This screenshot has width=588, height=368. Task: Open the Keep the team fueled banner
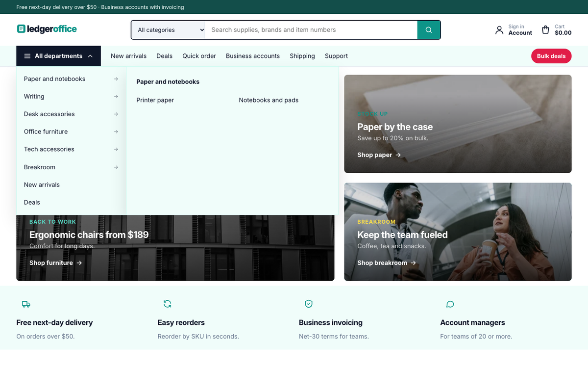[458, 232]
